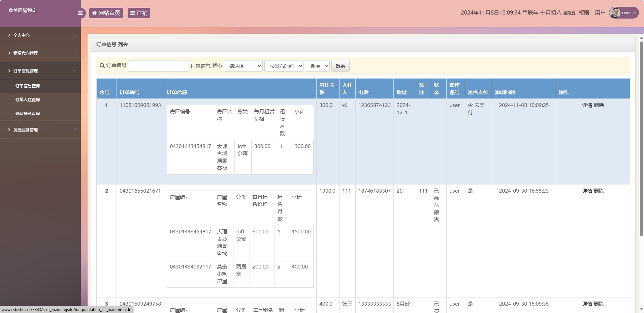Click the arrow icon beside 租赁意向管理
The height and width of the screenshot is (313, 644).
74,53
